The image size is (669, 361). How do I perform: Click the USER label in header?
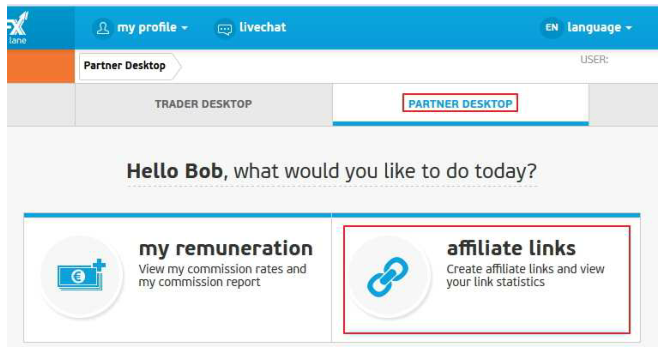[594, 59]
